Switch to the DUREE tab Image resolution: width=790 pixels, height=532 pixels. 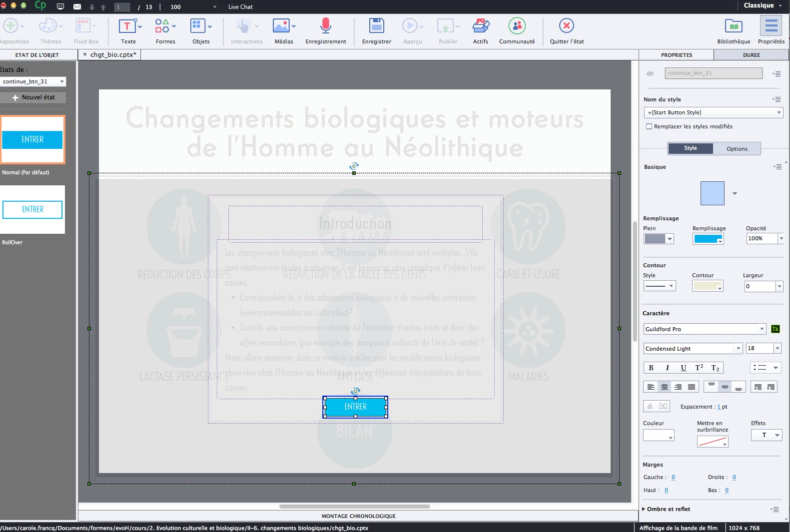(751, 55)
